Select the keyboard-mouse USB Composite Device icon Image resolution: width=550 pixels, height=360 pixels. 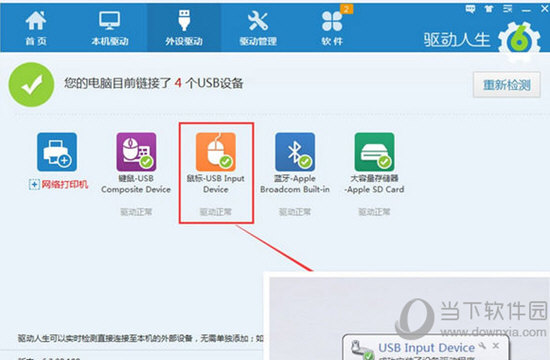point(136,152)
